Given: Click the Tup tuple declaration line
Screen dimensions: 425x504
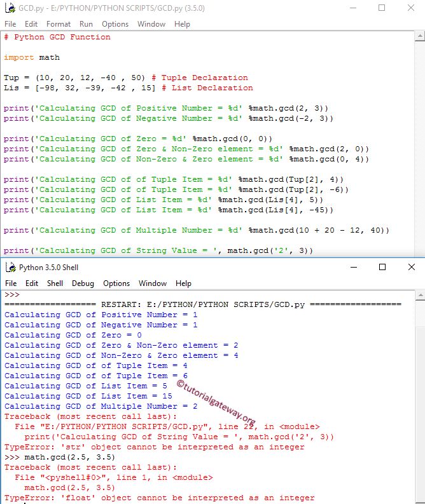Looking at the screenshot, I should pos(126,78).
